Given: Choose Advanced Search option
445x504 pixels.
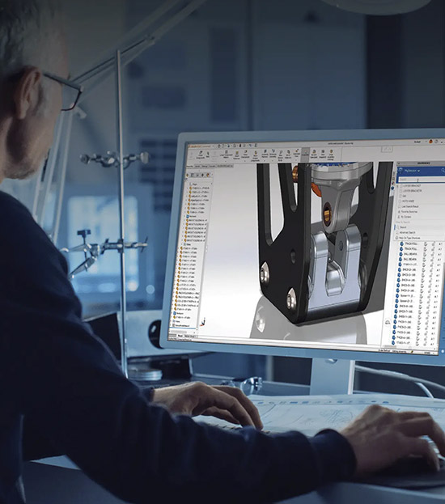Looking at the screenshot, I should pos(406,232).
